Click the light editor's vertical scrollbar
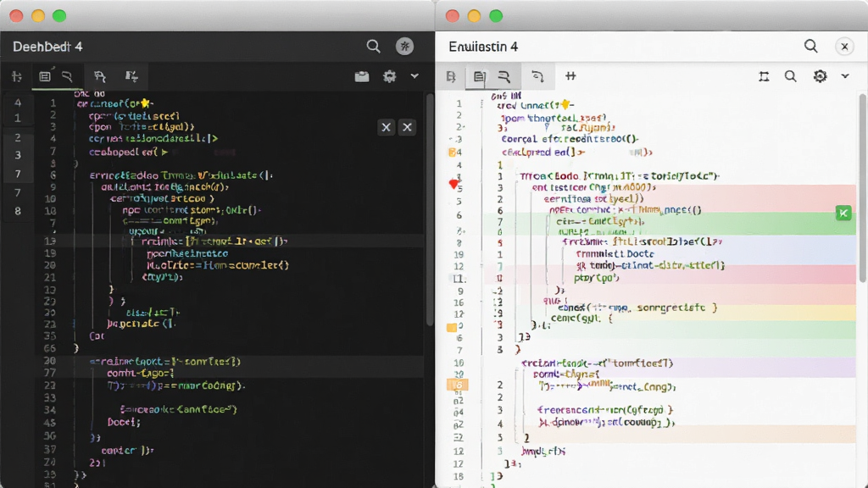The image size is (868, 488). [863, 188]
